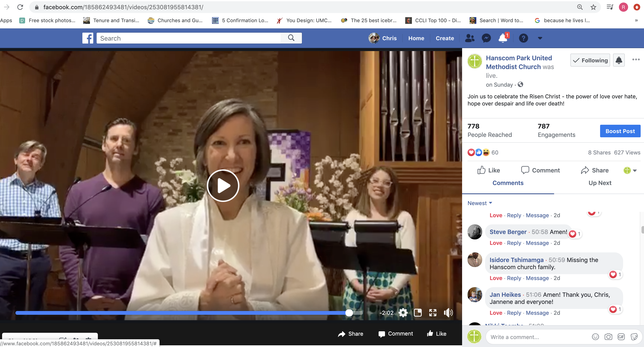Click Comment in the side panel
Image resolution: width=644 pixels, height=347 pixels.
coord(540,170)
